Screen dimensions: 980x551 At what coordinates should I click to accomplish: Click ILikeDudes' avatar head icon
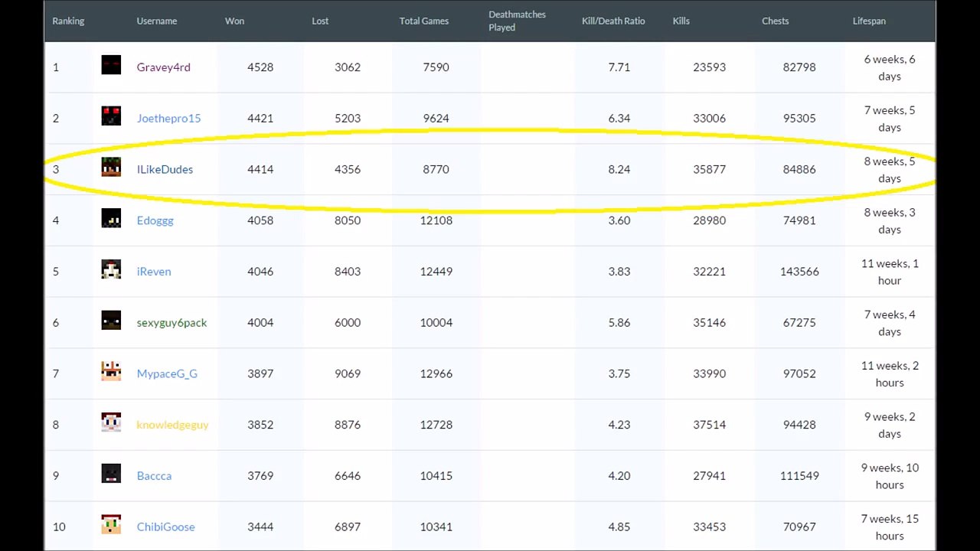coord(111,167)
